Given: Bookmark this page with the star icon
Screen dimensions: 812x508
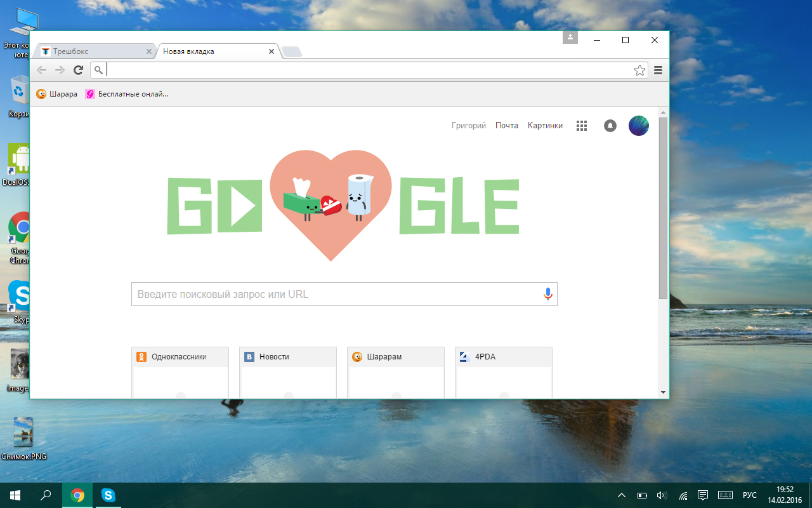Looking at the screenshot, I should click(639, 70).
